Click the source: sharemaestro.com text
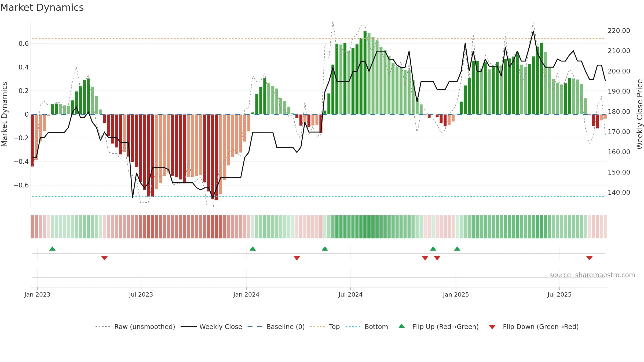Viewport: 644px width, 362px height. click(592, 275)
